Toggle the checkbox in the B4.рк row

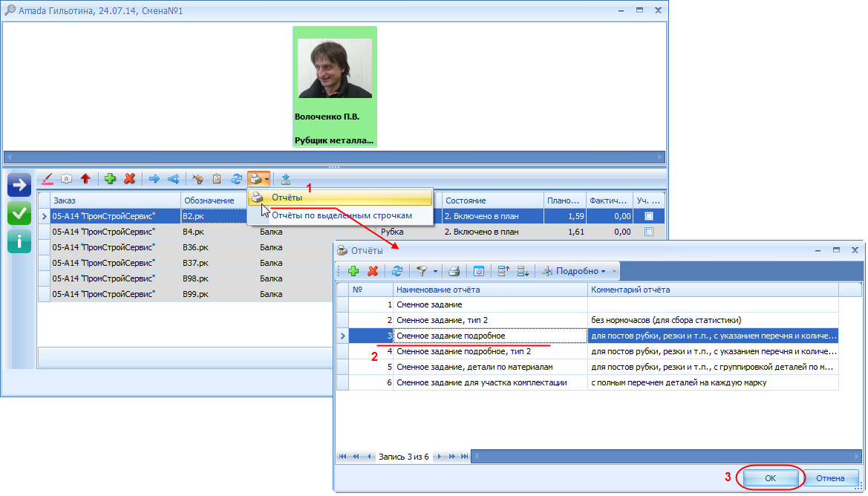click(649, 232)
